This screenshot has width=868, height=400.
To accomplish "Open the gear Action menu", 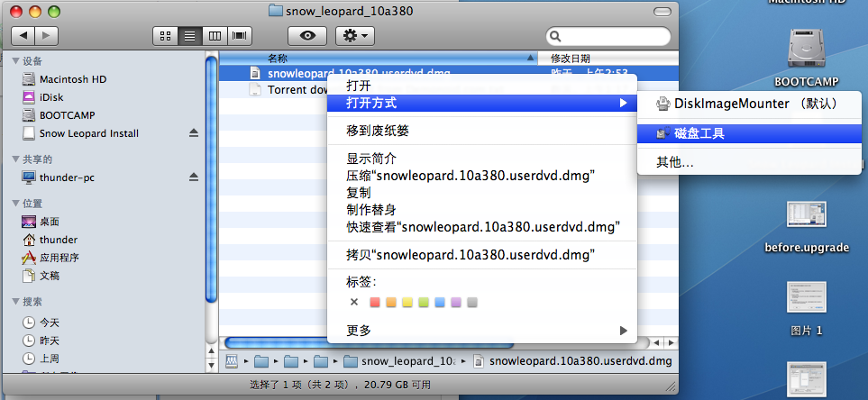I will coord(355,36).
